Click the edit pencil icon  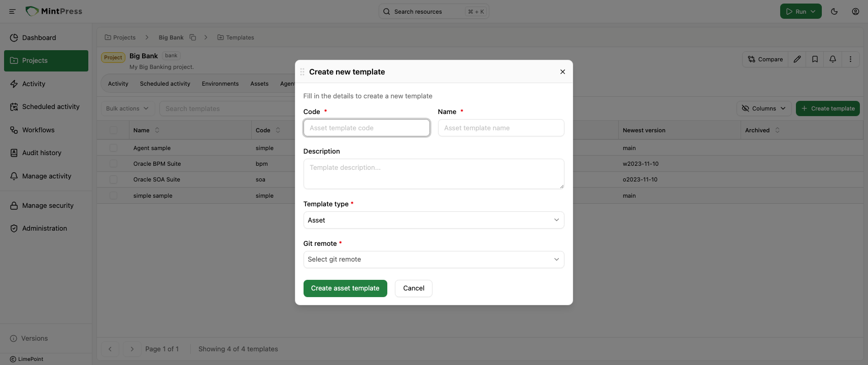click(x=797, y=59)
